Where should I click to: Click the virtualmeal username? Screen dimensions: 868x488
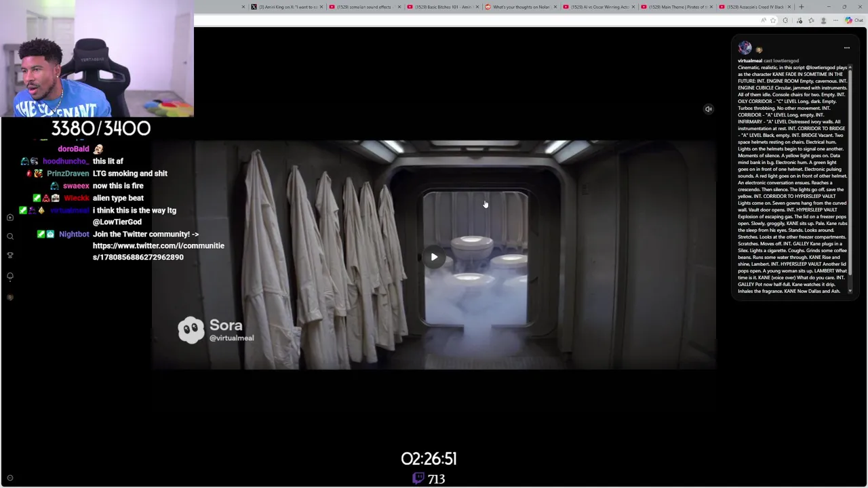(750, 61)
